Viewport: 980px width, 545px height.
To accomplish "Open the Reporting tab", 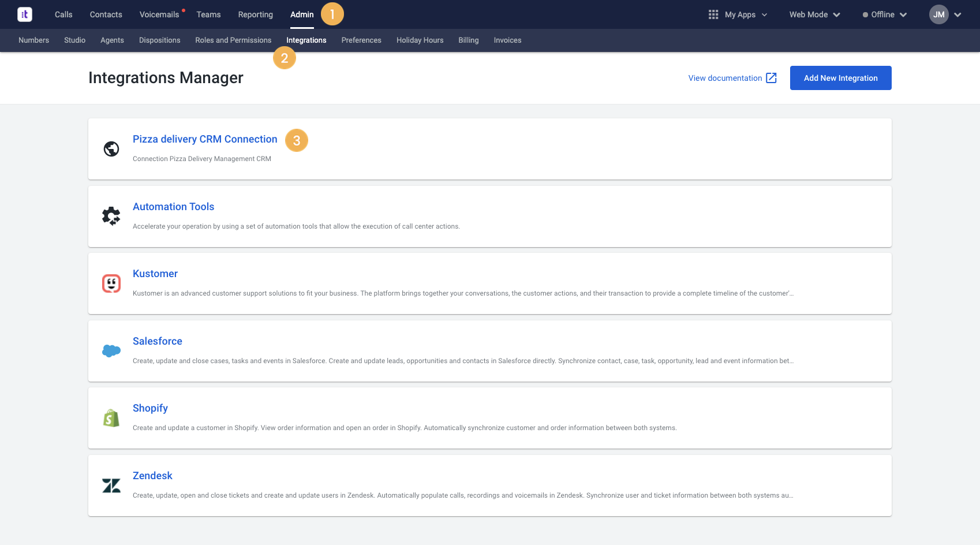I will tap(256, 14).
